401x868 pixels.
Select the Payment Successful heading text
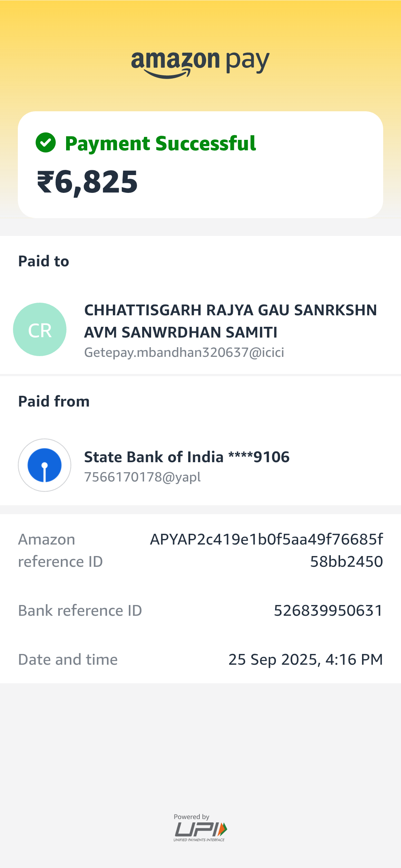[x=160, y=144]
